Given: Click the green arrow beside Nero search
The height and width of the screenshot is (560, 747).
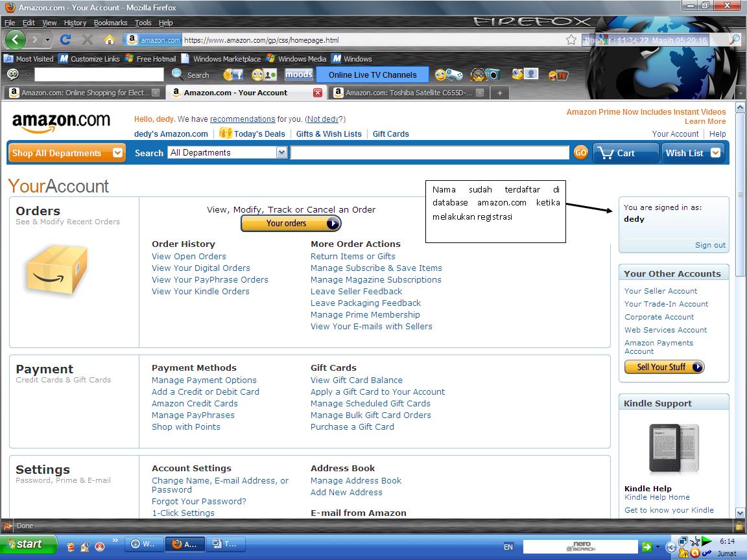Looking at the screenshot, I should click(x=646, y=546).
